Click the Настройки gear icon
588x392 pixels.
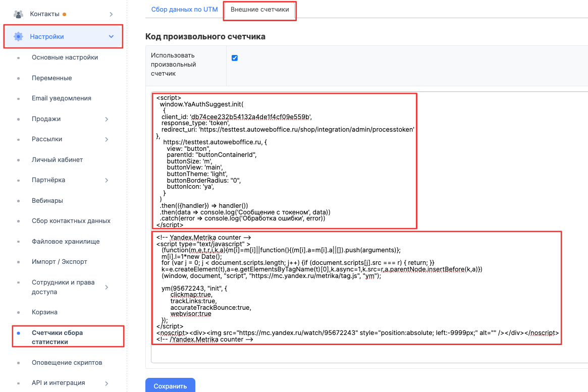pyautogui.click(x=18, y=36)
